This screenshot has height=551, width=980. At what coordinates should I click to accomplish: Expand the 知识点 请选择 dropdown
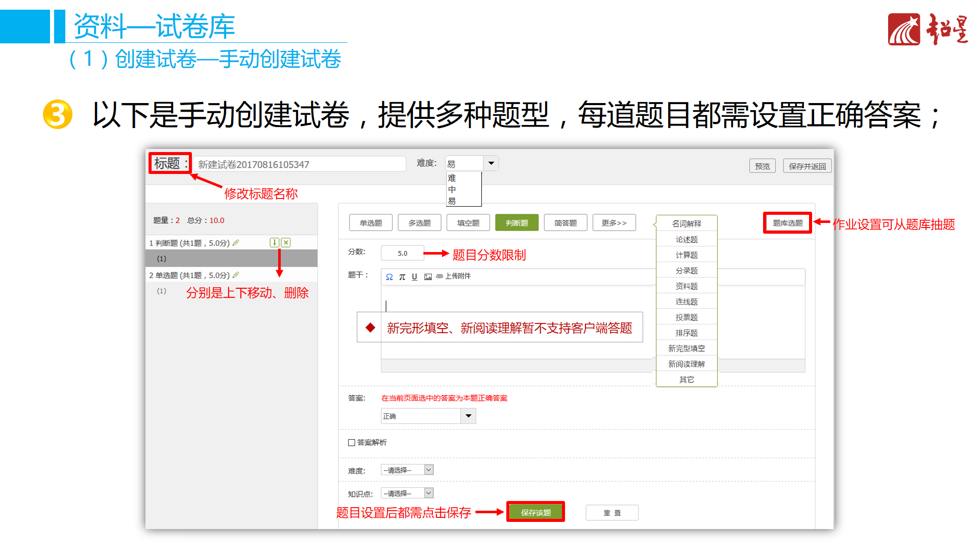pos(429,493)
